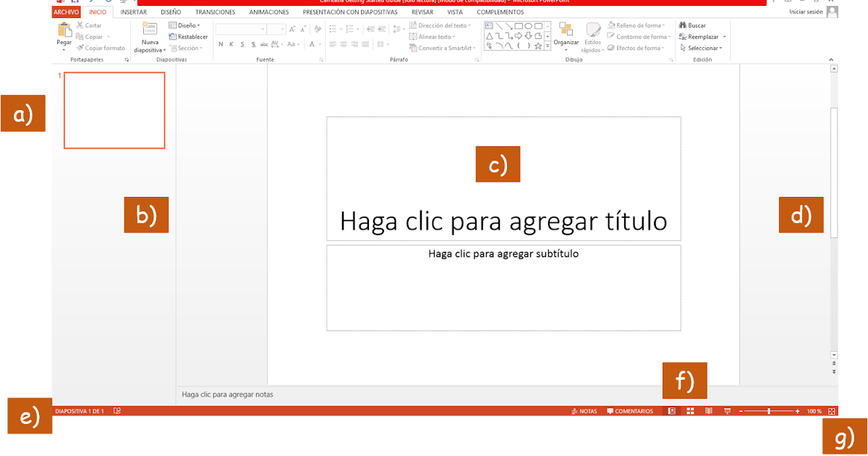Viewport: 868px width, 456px height.
Task: Toggle the bullet list on
Action: pos(332,29)
